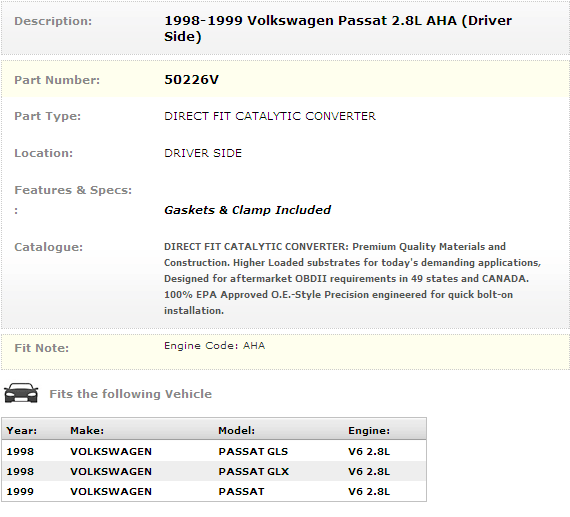Image resolution: width=570 pixels, height=517 pixels.
Task: Click the Gaskets & Clamp Included text
Action: click(x=247, y=210)
